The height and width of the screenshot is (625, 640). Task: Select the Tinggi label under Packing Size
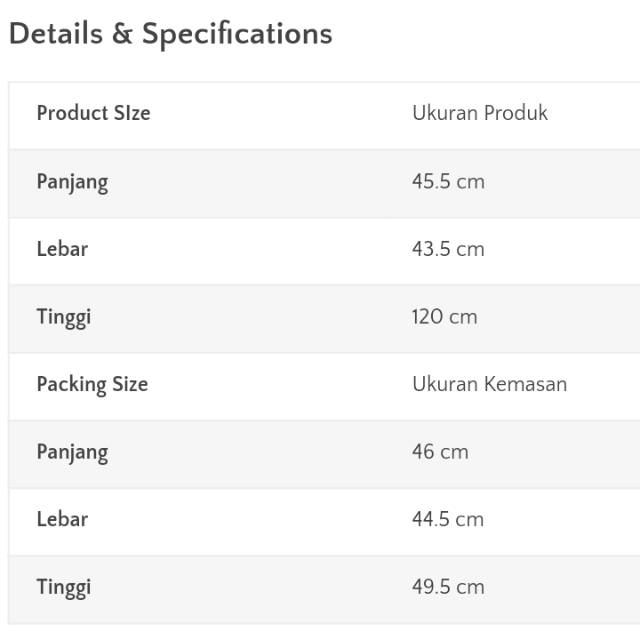64,588
